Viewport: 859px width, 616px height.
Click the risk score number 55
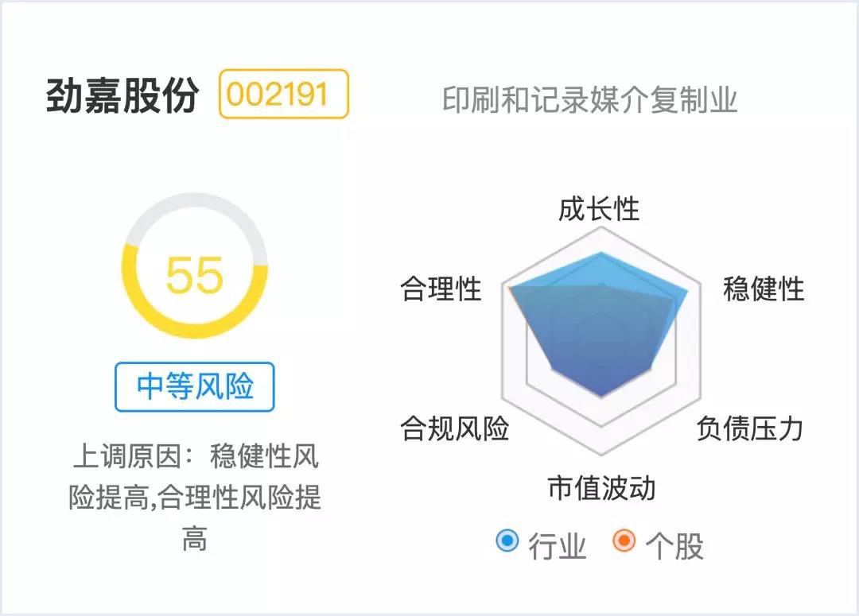tap(195, 275)
